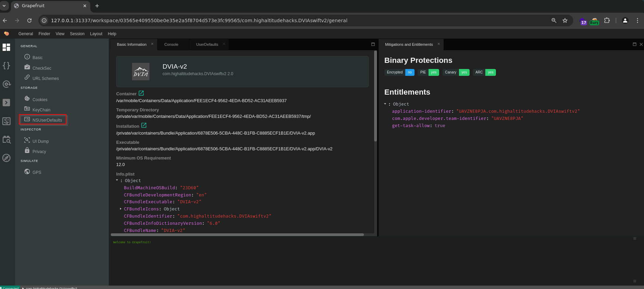Viewport: 644px width, 289px height.
Task: Open Cookies under Storage
Action: pyautogui.click(x=36, y=99)
